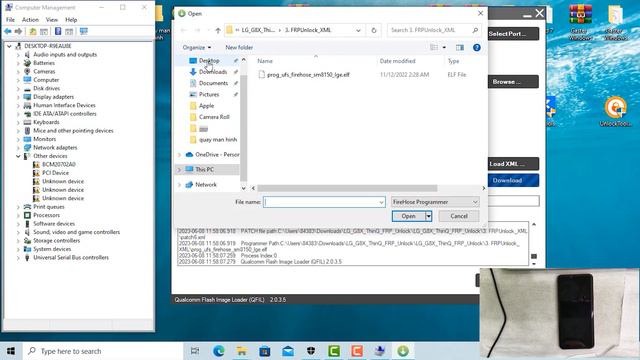
Task: Click Browse button in QFIL window
Action: tap(513, 82)
